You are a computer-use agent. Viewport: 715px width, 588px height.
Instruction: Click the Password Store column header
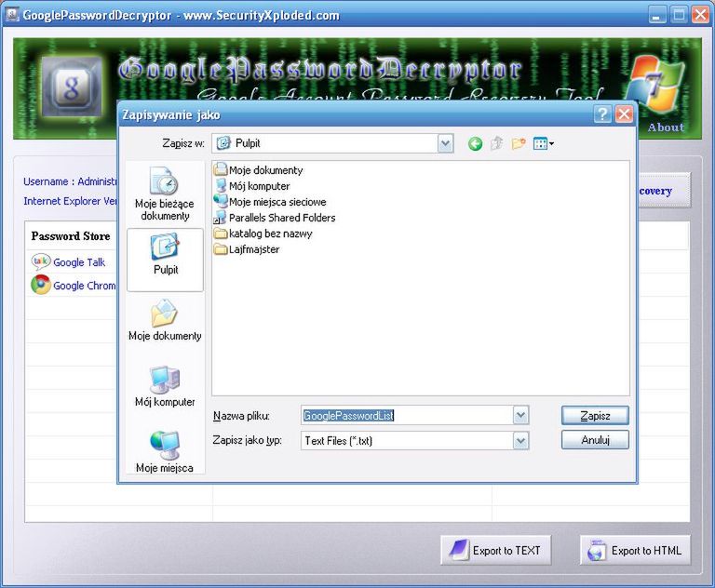pyautogui.click(x=71, y=236)
